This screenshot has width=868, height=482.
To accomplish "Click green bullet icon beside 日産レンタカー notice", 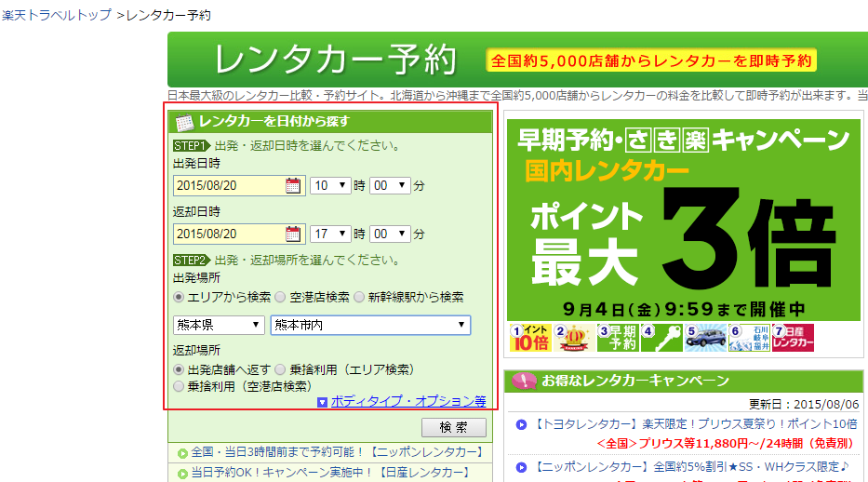I will (182, 474).
